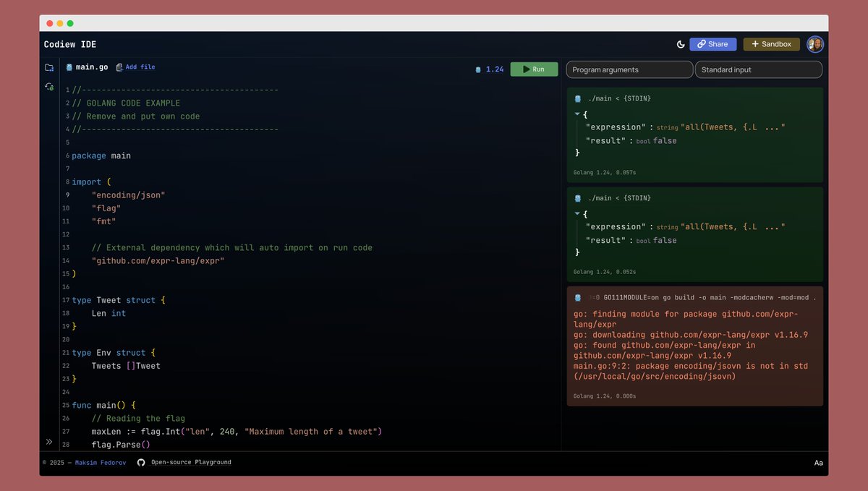This screenshot has height=491, width=868.
Task: Open the Go version 1.24 selector
Action: (489, 69)
